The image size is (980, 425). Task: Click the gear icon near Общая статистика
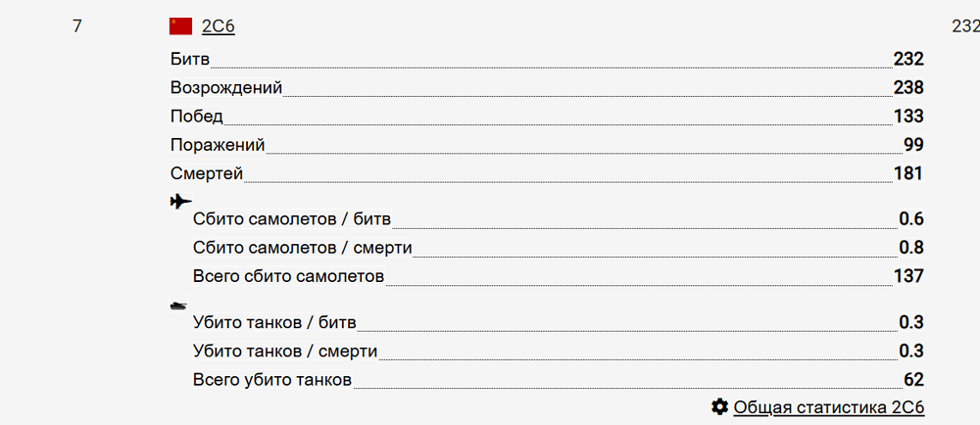tap(719, 407)
